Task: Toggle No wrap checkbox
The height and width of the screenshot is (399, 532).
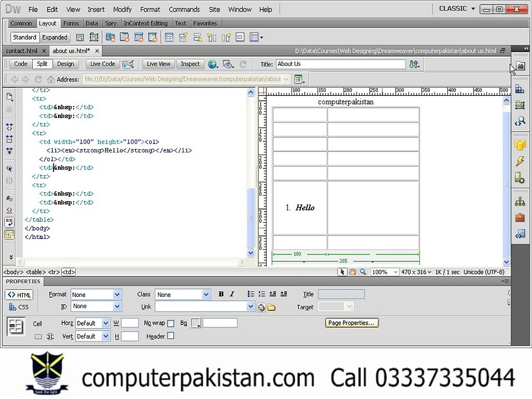Action: point(171,323)
